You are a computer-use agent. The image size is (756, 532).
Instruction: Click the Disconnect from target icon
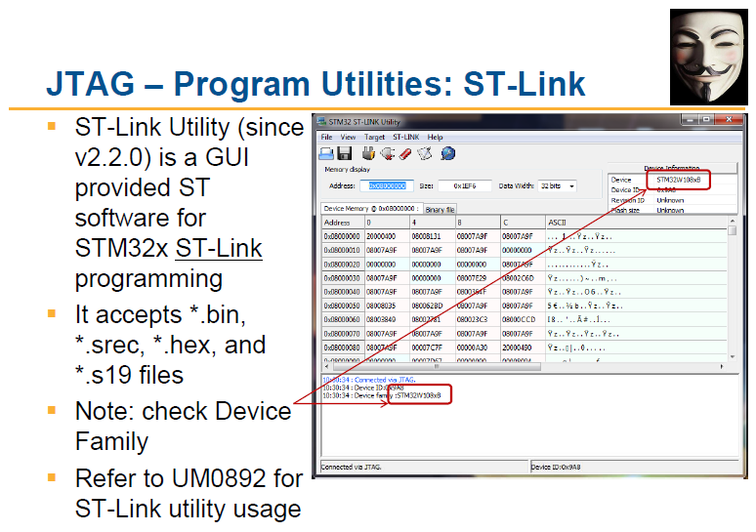click(387, 153)
